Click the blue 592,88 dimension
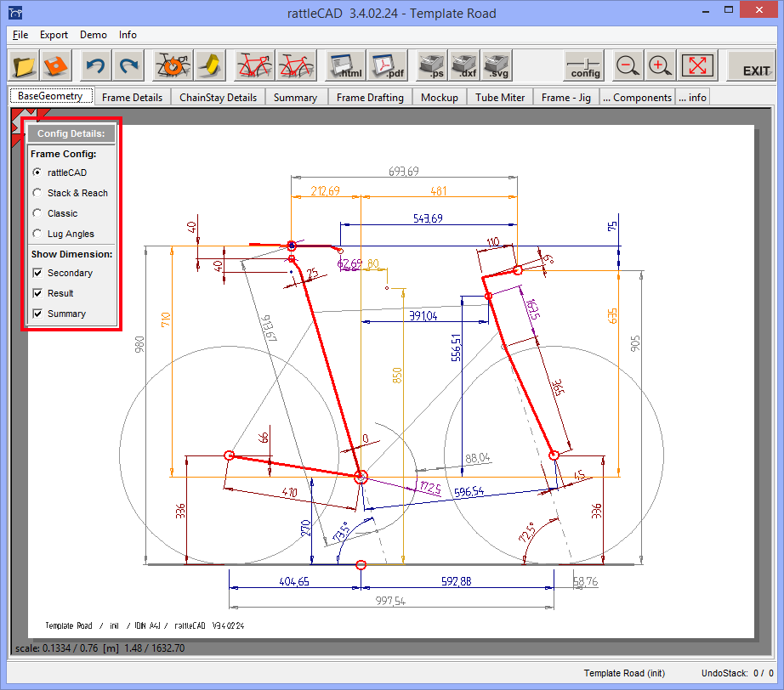784x690 pixels. [456, 581]
